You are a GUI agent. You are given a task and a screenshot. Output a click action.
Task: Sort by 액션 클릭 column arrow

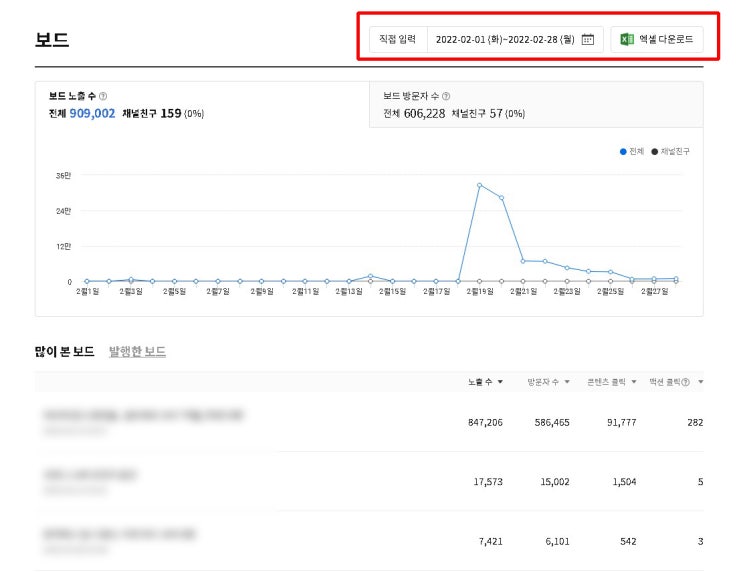(x=700, y=382)
